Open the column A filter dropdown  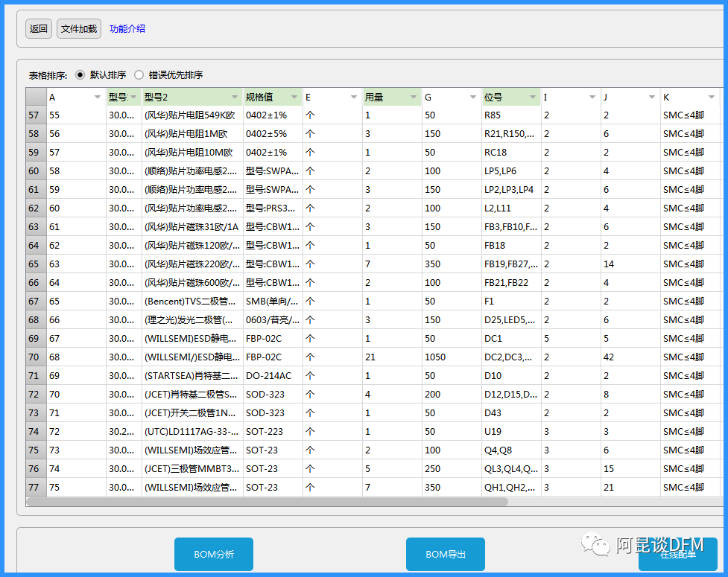tap(98, 97)
